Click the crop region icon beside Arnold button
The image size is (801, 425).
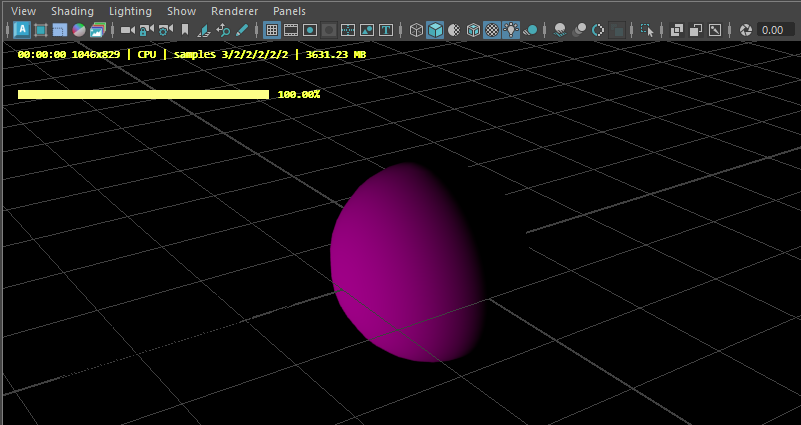point(41,30)
